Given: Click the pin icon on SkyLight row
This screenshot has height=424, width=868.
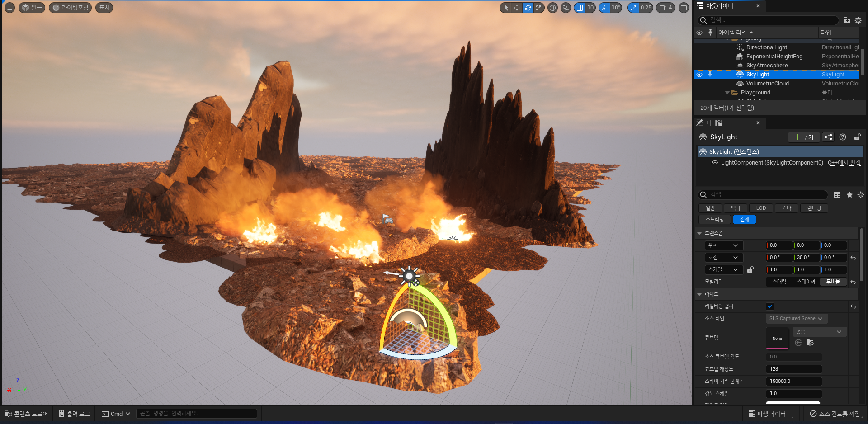Looking at the screenshot, I should tap(710, 75).
